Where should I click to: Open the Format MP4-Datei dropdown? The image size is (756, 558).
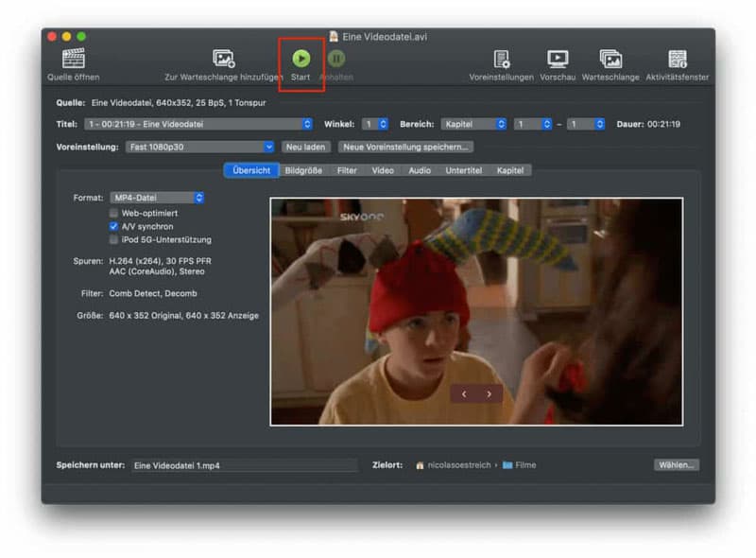tap(157, 198)
